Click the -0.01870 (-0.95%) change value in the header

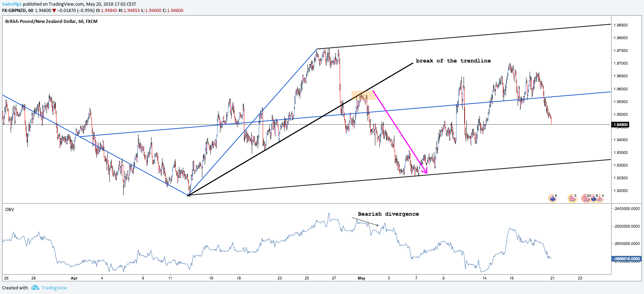(x=76, y=11)
